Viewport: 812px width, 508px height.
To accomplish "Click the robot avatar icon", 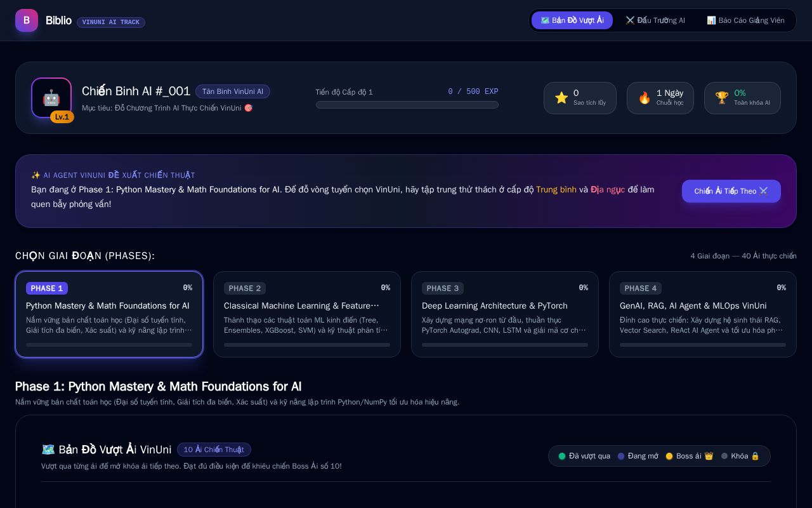I will coord(51,98).
